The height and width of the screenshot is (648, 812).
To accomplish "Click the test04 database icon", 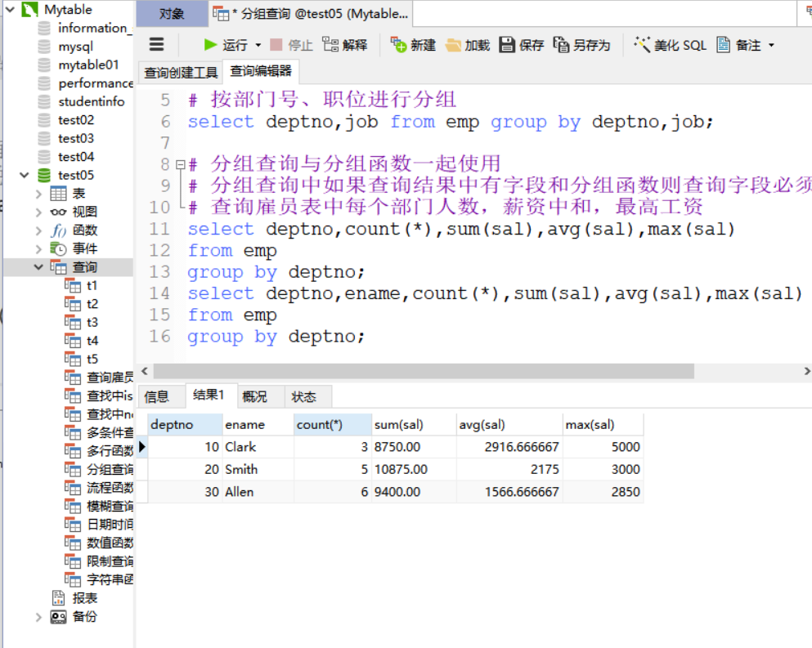I will click(x=44, y=157).
